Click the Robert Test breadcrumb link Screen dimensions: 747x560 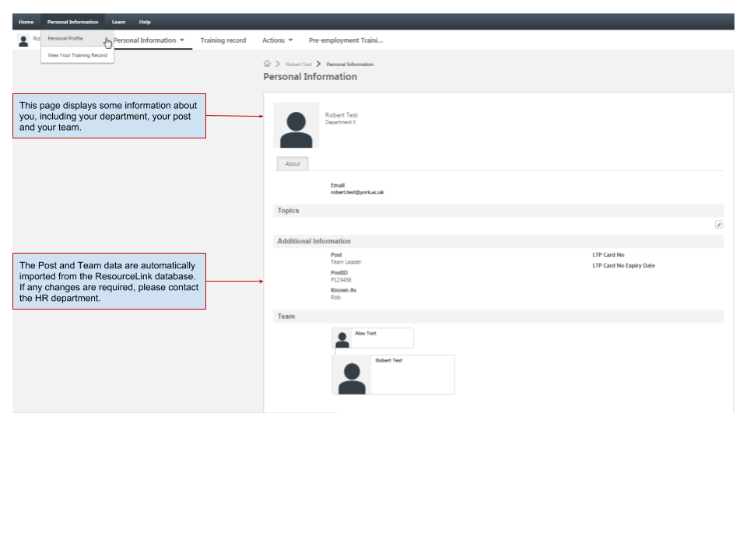(x=298, y=65)
